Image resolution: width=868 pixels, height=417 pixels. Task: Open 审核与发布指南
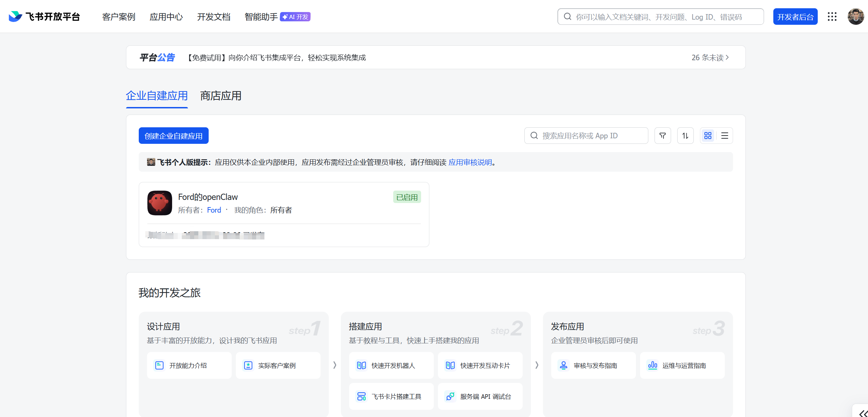point(593,365)
